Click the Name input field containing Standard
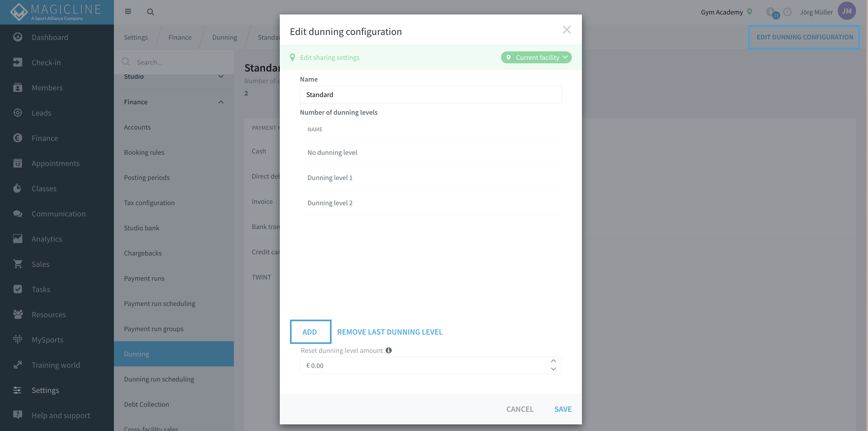 [x=430, y=95]
